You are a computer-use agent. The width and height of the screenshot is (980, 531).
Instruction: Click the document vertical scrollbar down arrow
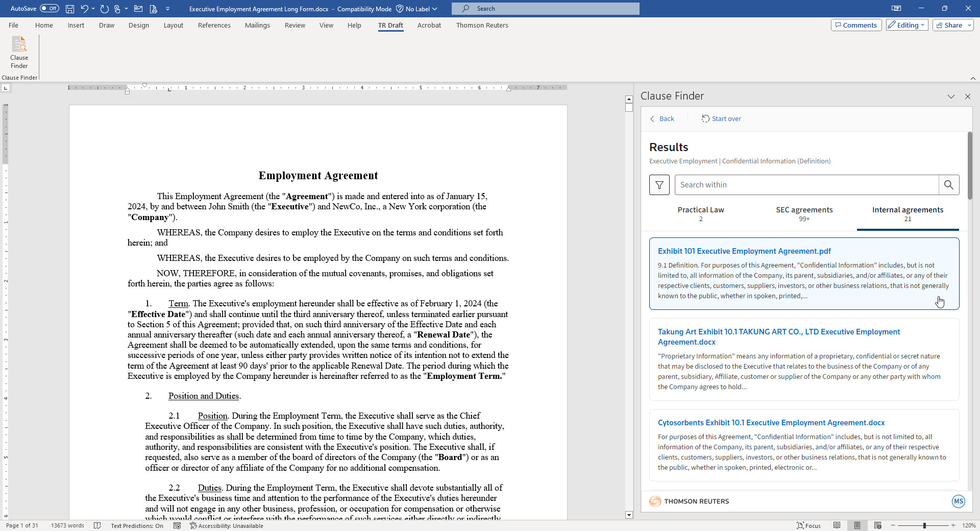coord(629,515)
